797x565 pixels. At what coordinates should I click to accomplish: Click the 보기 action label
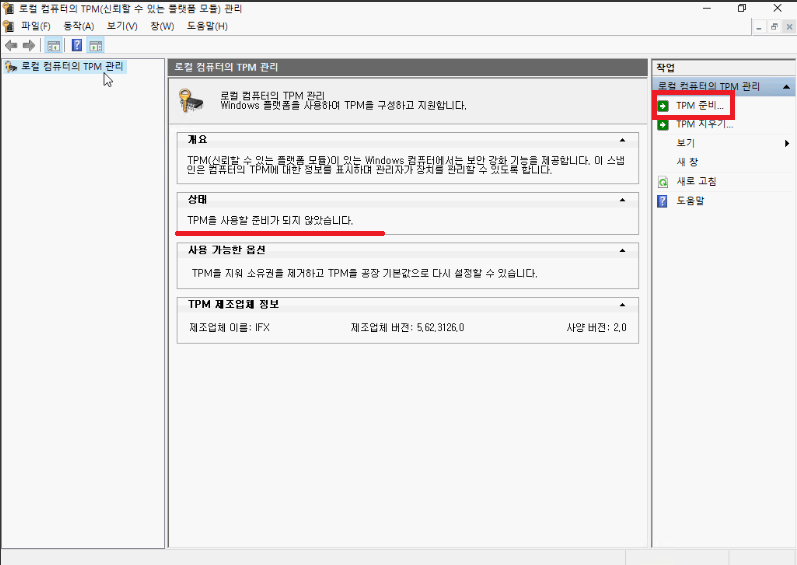(x=685, y=143)
